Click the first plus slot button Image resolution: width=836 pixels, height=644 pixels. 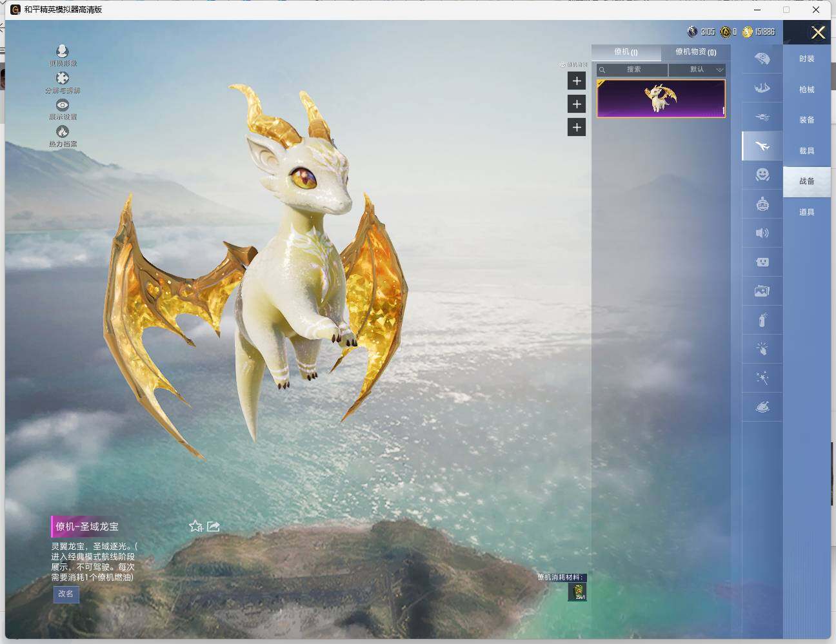coord(577,81)
